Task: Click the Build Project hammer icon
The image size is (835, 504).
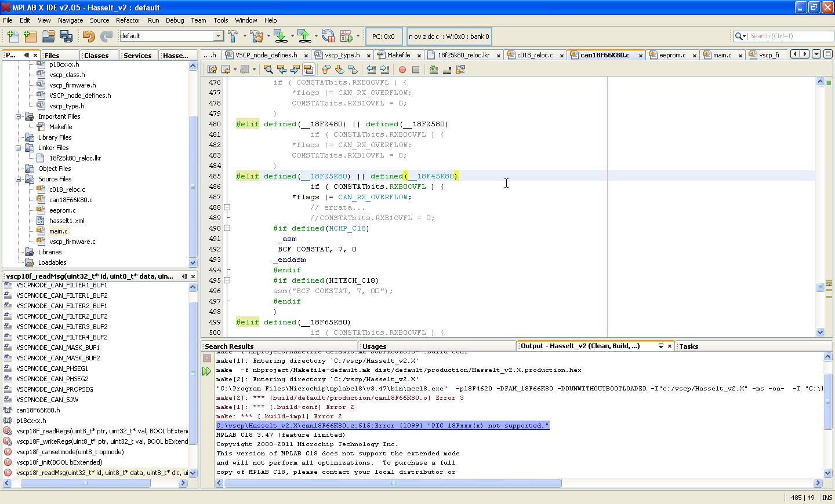Action: click(233, 36)
